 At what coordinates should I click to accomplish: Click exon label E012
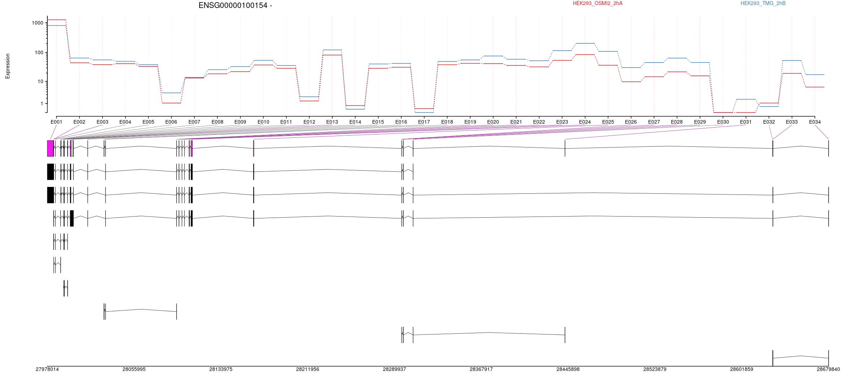(309, 122)
